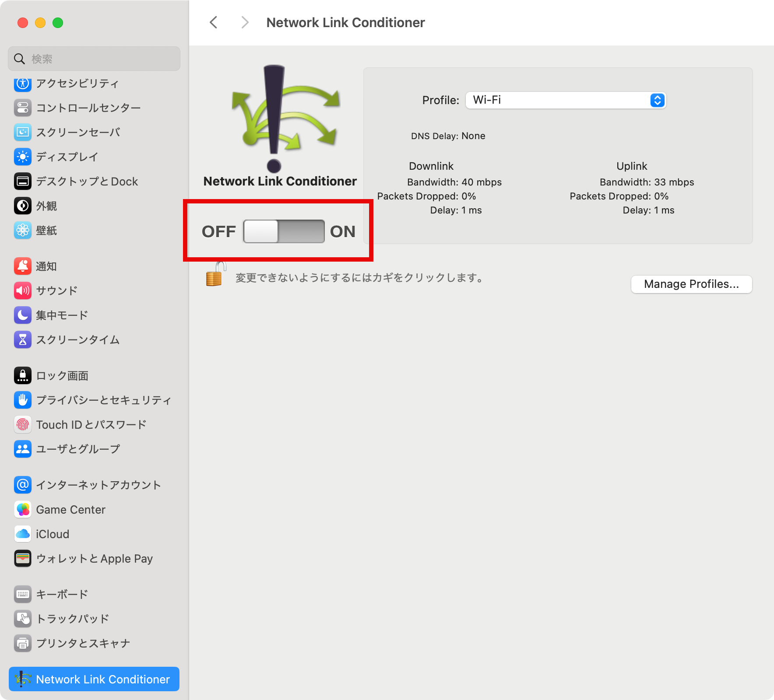Open Touch IDとパスワード fingerprint icon

23,424
